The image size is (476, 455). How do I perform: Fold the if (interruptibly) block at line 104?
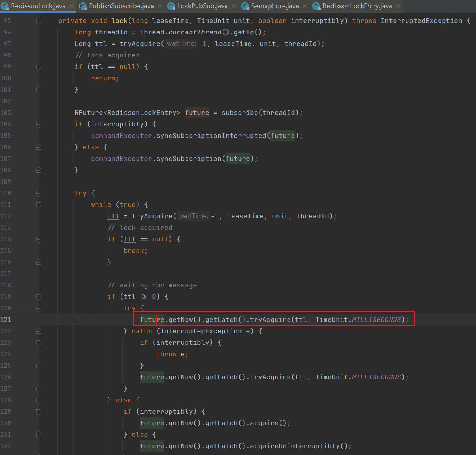point(39,125)
